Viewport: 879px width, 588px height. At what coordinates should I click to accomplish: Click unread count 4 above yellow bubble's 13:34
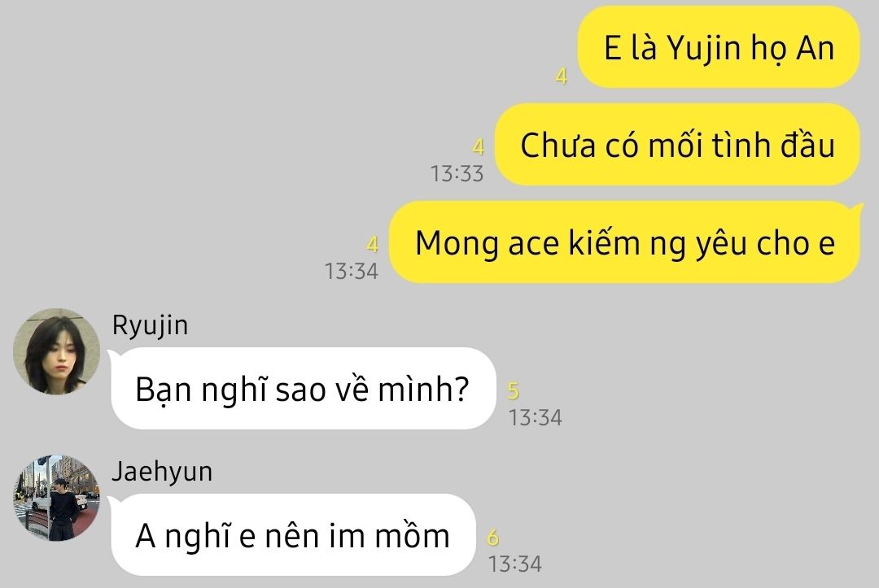pyautogui.click(x=372, y=245)
